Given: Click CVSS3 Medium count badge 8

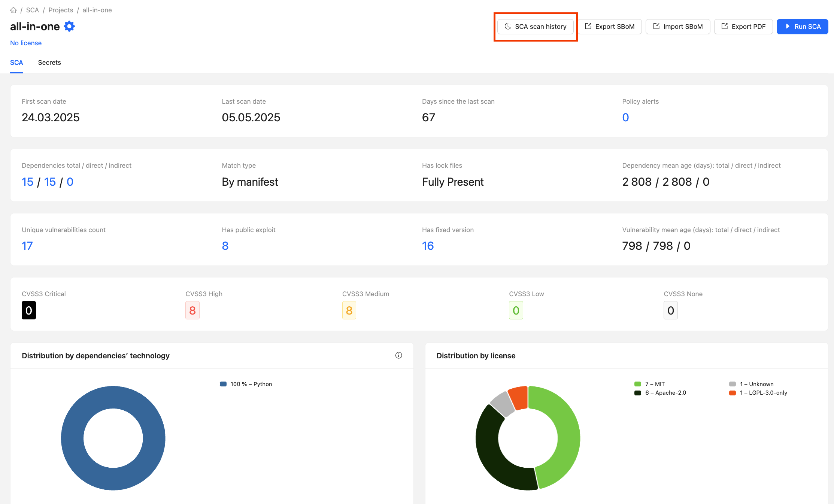Looking at the screenshot, I should 349,310.
